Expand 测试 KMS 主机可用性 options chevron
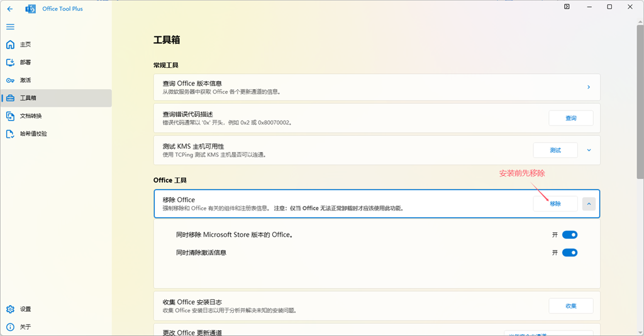 click(x=589, y=150)
